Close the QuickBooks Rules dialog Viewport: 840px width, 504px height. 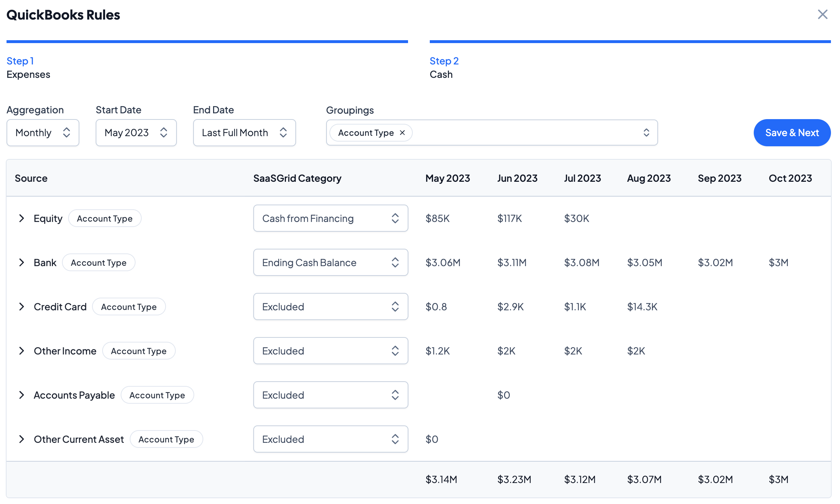pos(823,14)
